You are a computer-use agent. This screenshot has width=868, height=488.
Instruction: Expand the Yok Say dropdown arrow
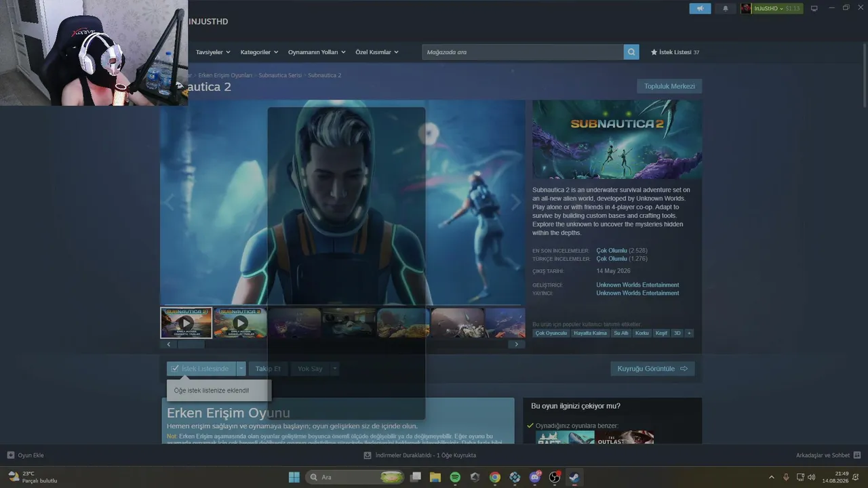[x=334, y=369]
